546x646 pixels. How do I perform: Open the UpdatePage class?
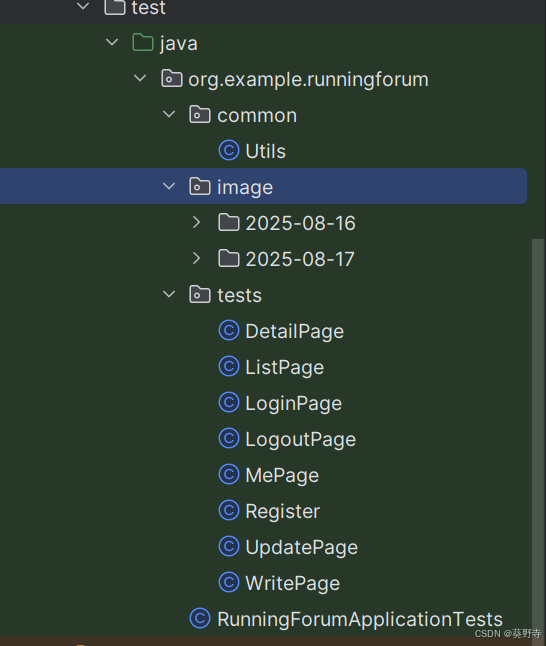pyautogui.click(x=302, y=548)
